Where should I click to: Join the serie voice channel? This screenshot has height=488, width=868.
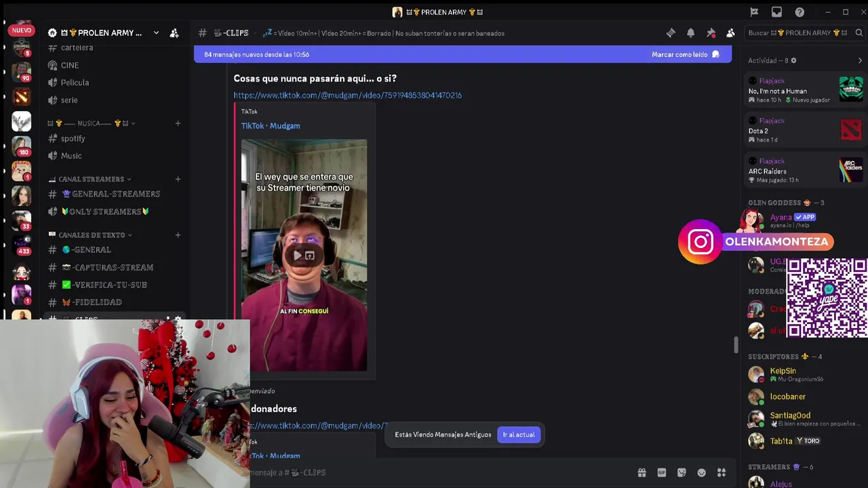tap(69, 100)
